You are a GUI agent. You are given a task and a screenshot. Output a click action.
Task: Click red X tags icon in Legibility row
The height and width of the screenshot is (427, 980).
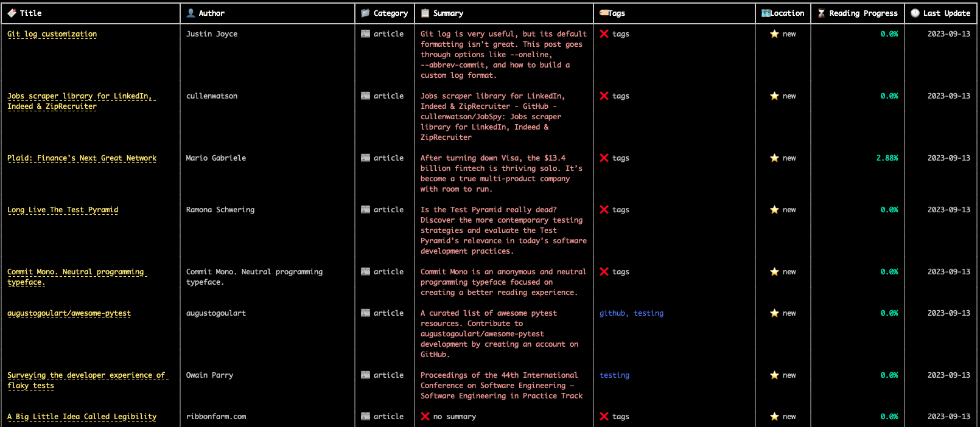[604, 417]
